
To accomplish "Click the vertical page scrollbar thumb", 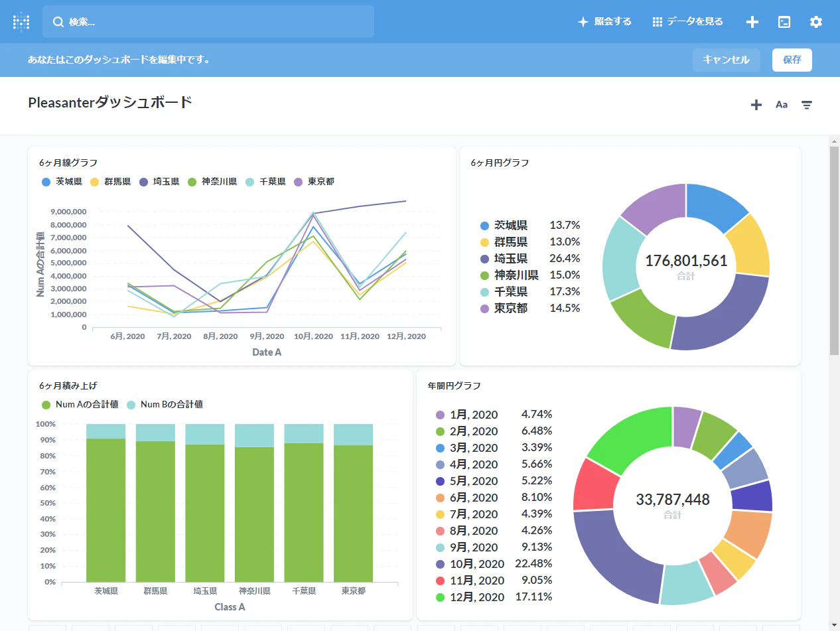I will [x=834, y=250].
